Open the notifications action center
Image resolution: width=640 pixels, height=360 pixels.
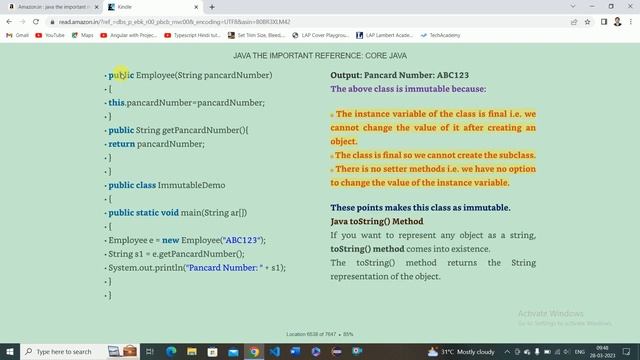click(627, 351)
